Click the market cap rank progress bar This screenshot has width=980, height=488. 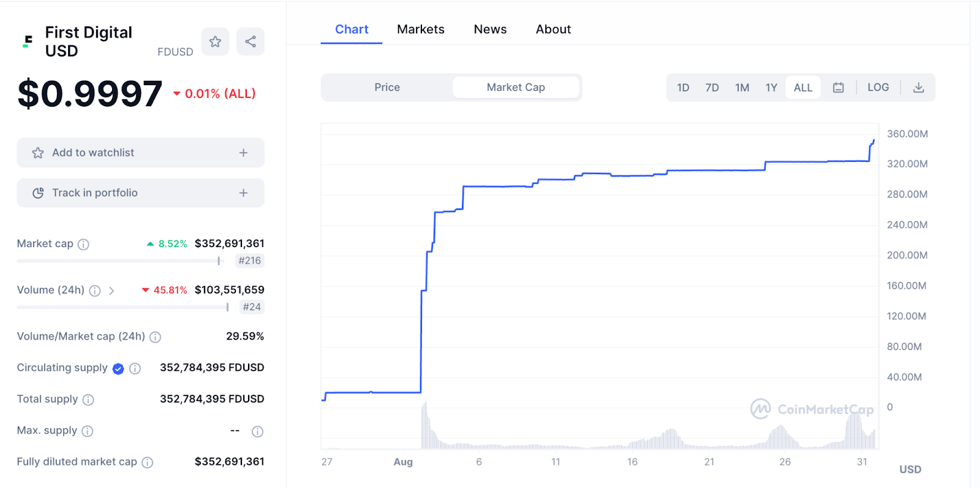pyautogui.click(x=120, y=261)
